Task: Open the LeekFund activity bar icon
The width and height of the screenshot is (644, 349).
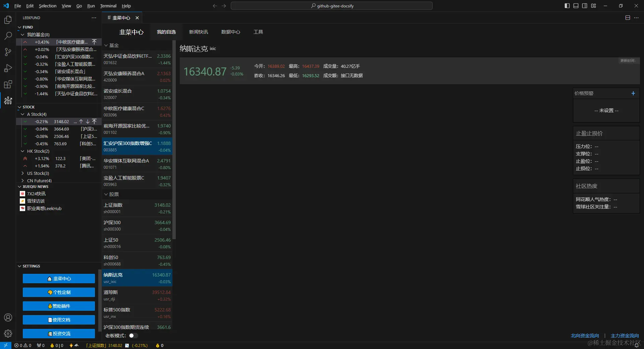Action: click(x=8, y=100)
